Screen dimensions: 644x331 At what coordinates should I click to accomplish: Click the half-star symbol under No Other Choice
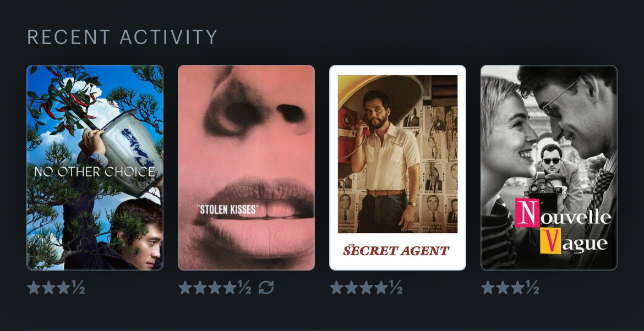79,288
